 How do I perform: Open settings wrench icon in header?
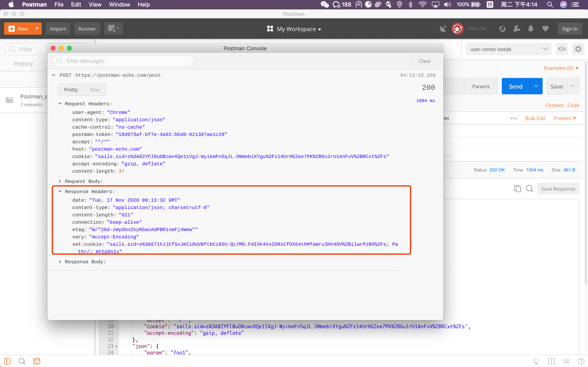[x=517, y=29]
